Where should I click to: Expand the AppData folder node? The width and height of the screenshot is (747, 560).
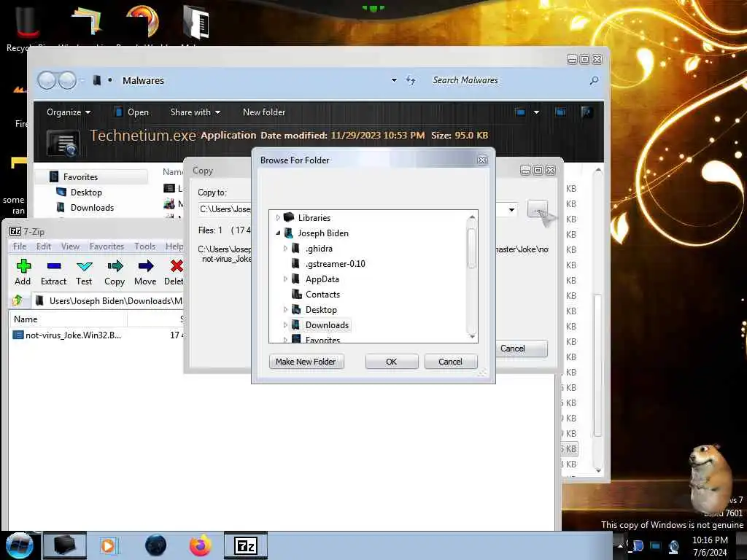285,279
